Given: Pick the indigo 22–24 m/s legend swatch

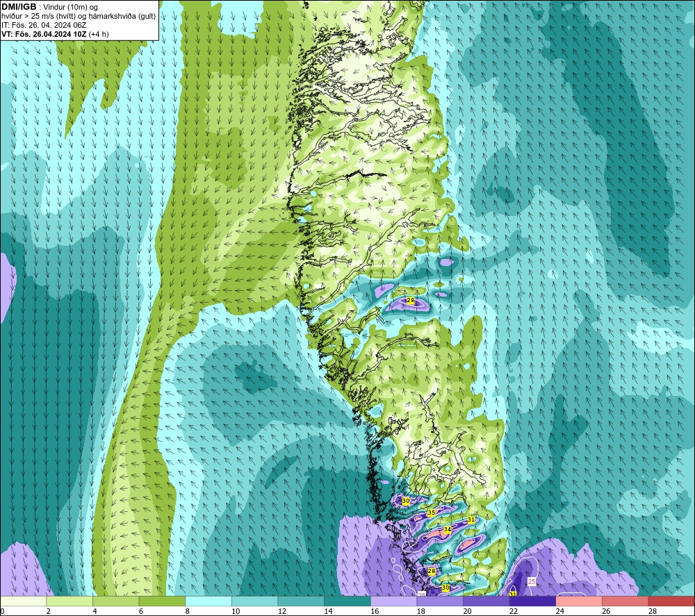Looking at the screenshot, I should [x=532, y=601].
